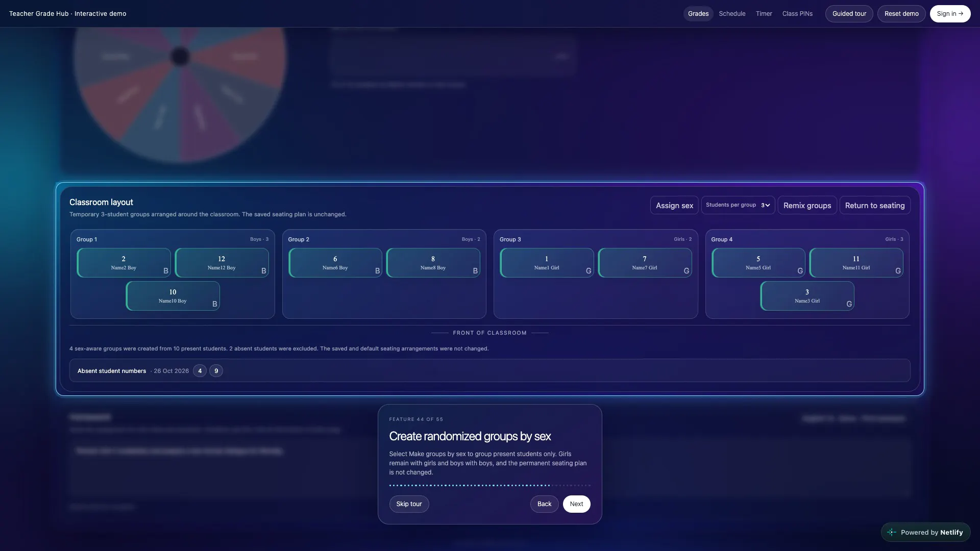Image resolution: width=980 pixels, height=551 pixels.
Task: Click Group 4 heading label
Action: [x=722, y=239]
